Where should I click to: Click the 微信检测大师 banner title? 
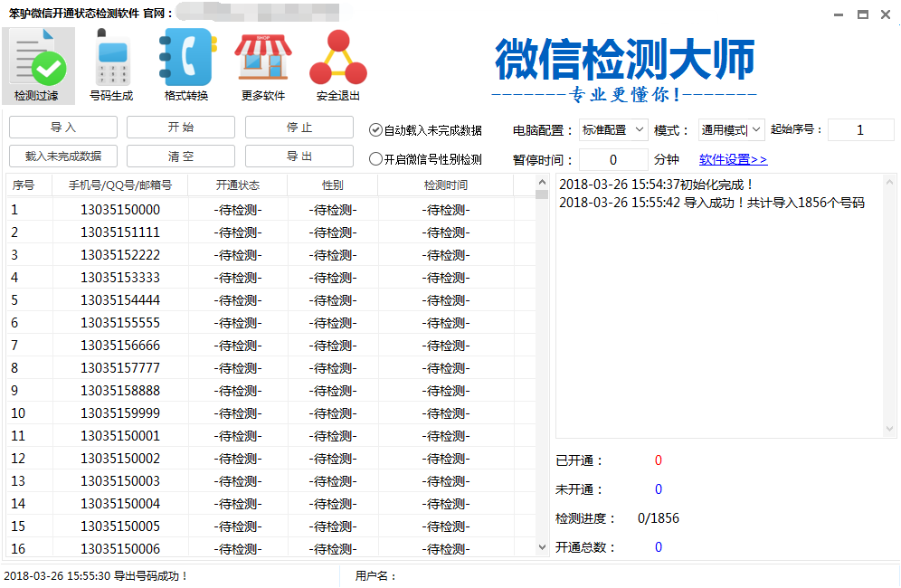point(624,59)
